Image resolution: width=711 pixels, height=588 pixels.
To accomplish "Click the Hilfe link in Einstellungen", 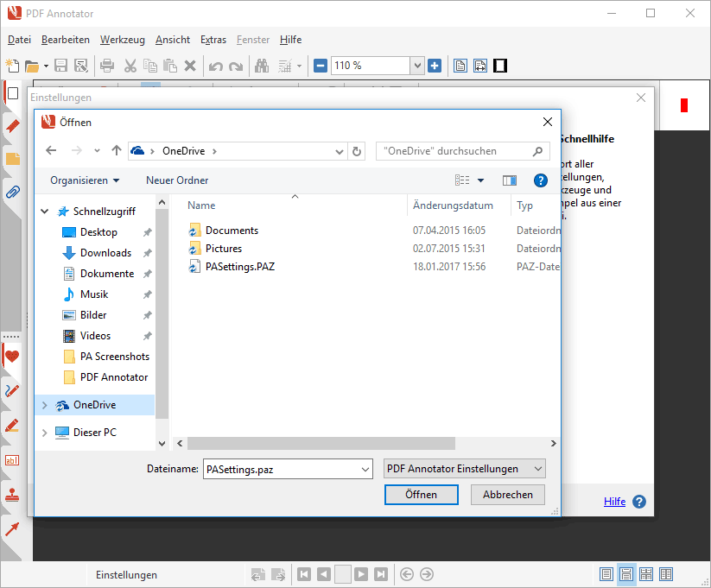I will (614, 502).
